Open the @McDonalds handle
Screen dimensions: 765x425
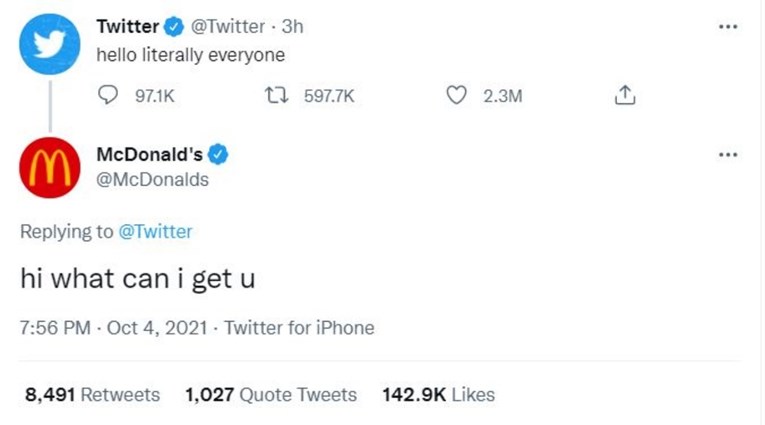coord(152,179)
